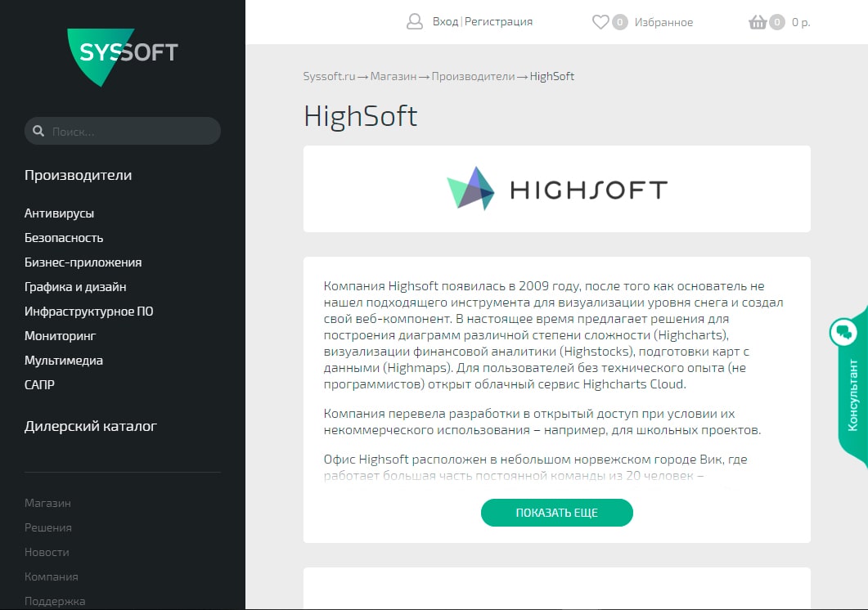Click the HighSoft page heading
Screen dimensions: 868x610
[x=361, y=117]
